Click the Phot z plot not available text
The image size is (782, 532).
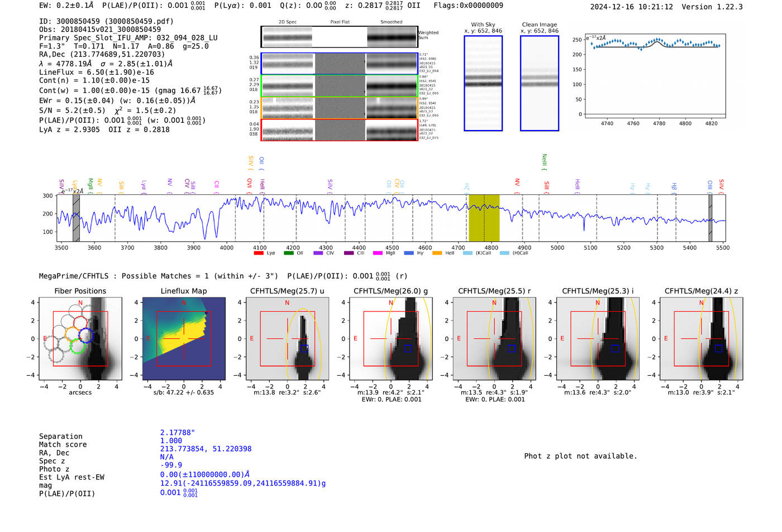[580, 456]
